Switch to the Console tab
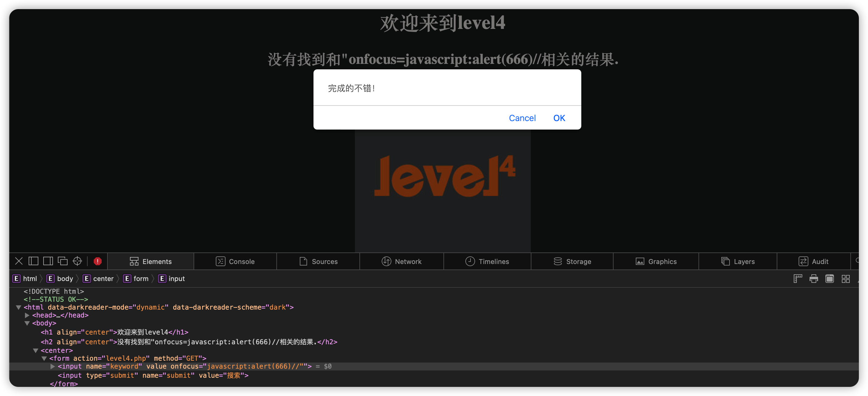Viewport: 868px width, 396px height. [x=235, y=261]
